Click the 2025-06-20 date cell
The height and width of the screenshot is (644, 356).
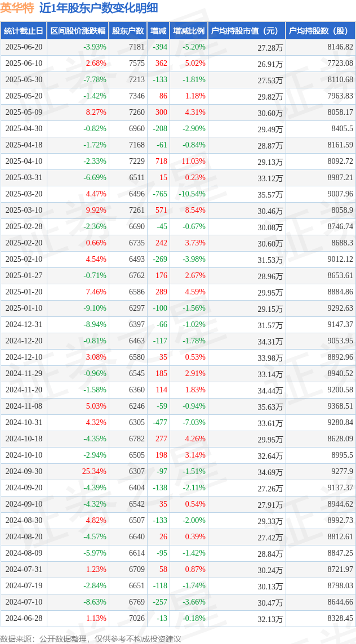pyautogui.click(x=24, y=47)
